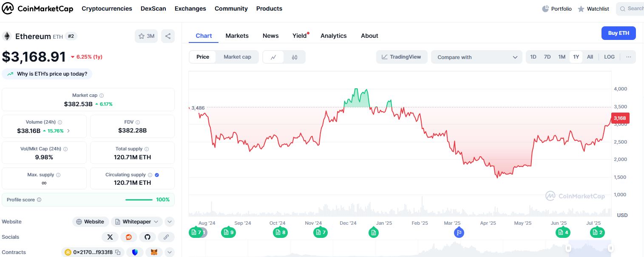
Task: Copy the contract address 0x2170...f933f8
Action: [118, 252]
